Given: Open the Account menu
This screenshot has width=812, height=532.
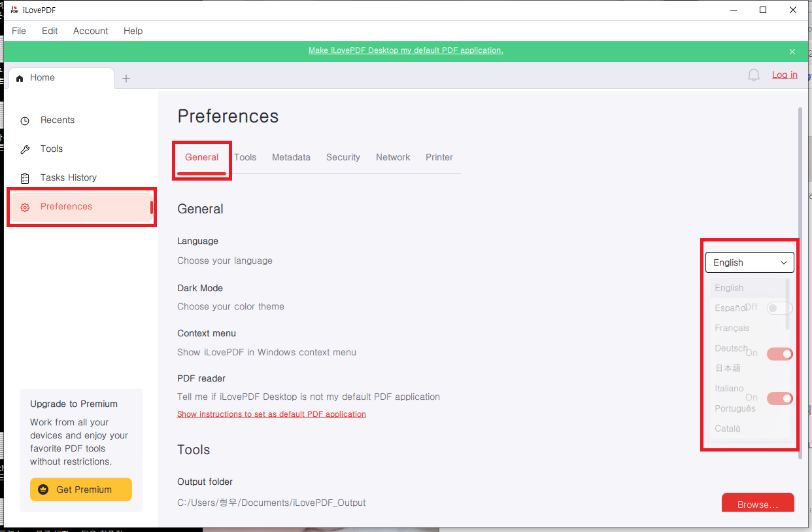Looking at the screenshot, I should tap(91, 31).
